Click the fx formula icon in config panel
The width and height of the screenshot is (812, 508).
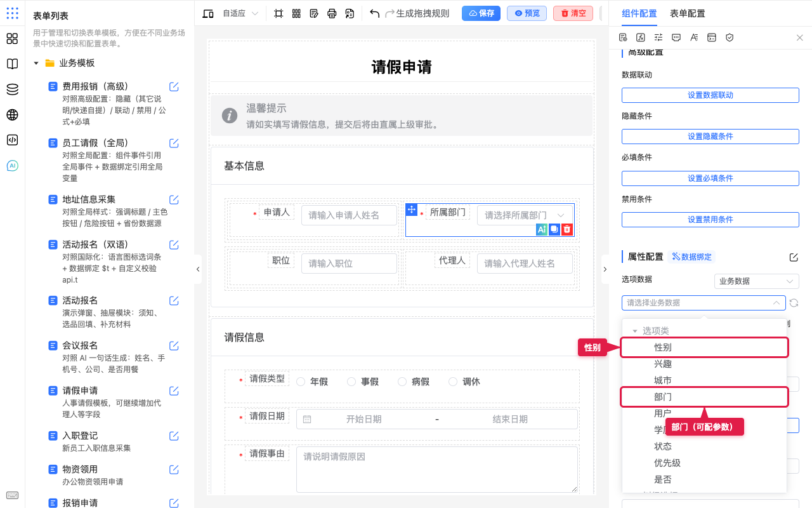(x=641, y=37)
